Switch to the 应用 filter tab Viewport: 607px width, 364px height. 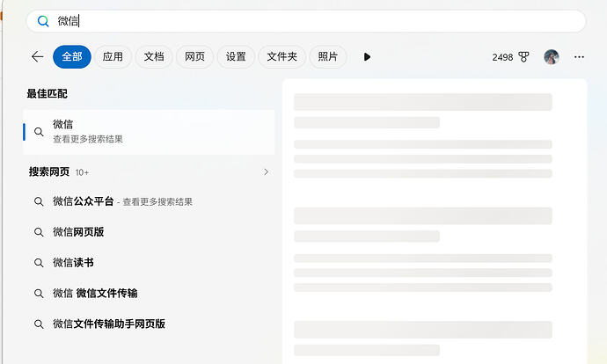[113, 57]
